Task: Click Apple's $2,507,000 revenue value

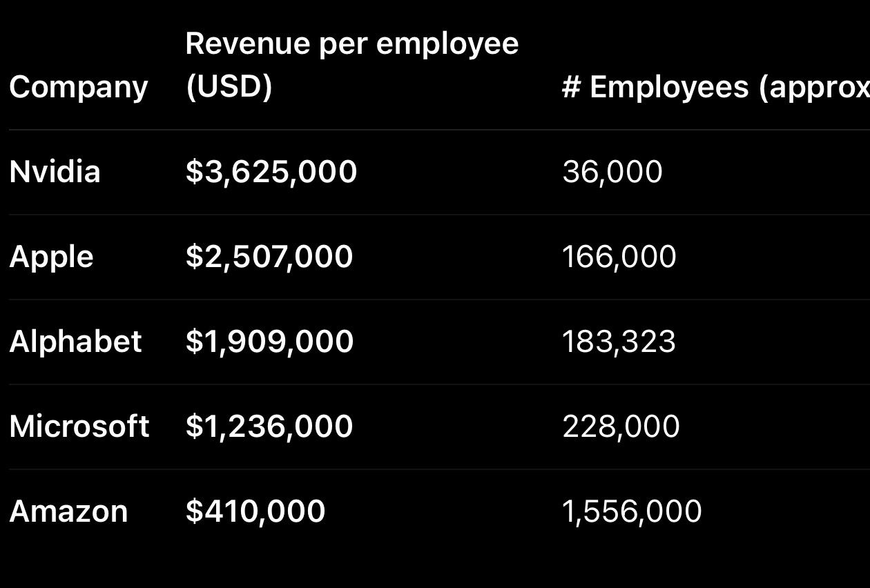Action: tap(269, 257)
